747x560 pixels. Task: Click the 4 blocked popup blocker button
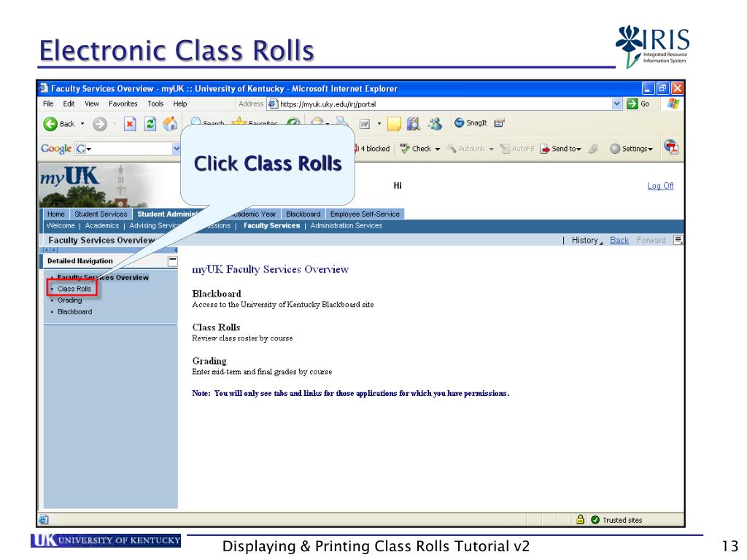tap(373, 149)
